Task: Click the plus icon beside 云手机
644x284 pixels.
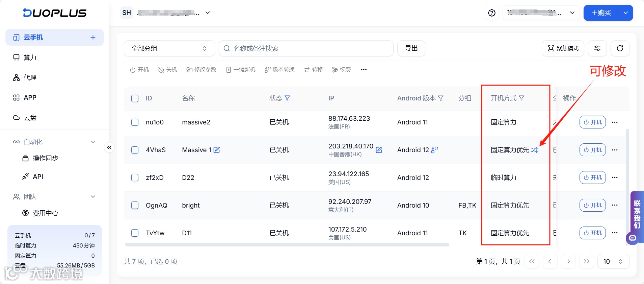Action: (93, 38)
